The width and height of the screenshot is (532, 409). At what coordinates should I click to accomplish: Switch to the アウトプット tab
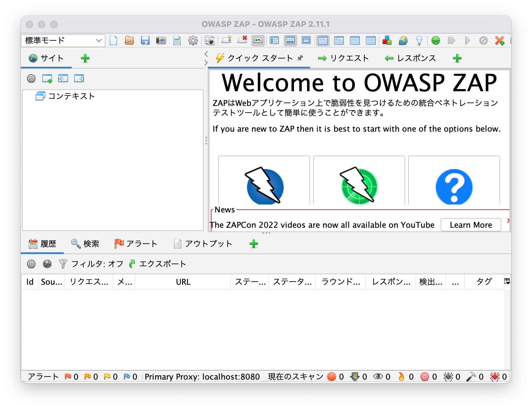pos(203,244)
